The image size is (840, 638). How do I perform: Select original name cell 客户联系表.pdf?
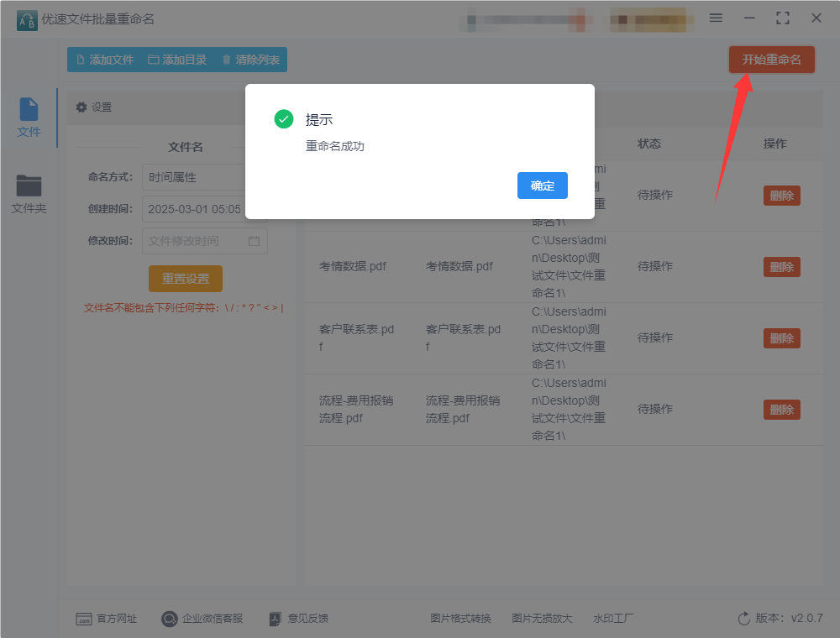(x=356, y=337)
